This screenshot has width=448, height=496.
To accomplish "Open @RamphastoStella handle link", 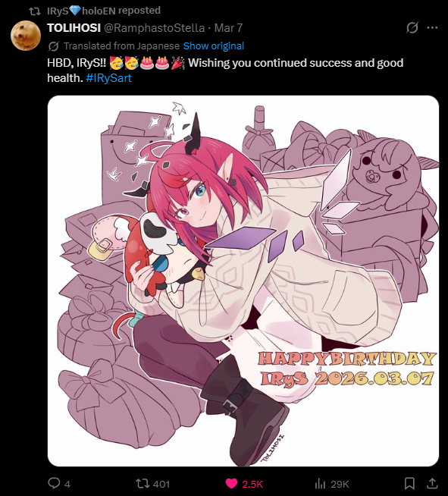I will (155, 28).
